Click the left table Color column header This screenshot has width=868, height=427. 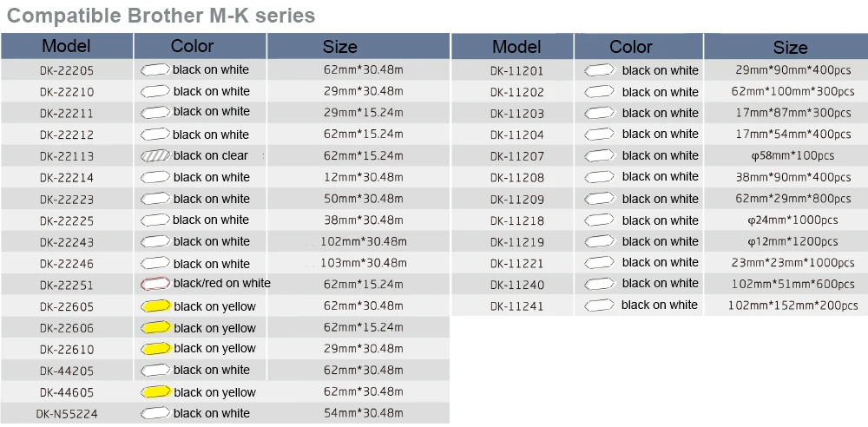[193, 46]
